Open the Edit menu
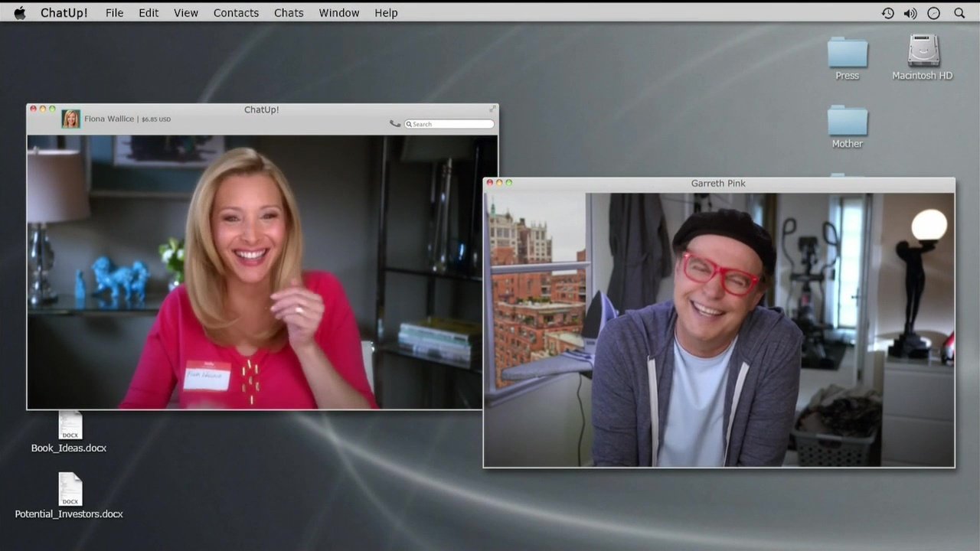The image size is (980, 551). [x=149, y=13]
